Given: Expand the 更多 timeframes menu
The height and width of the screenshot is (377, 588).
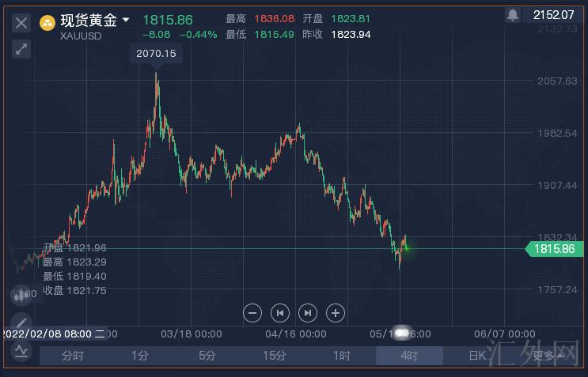Looking at the screenshot, I should (547, 356).
